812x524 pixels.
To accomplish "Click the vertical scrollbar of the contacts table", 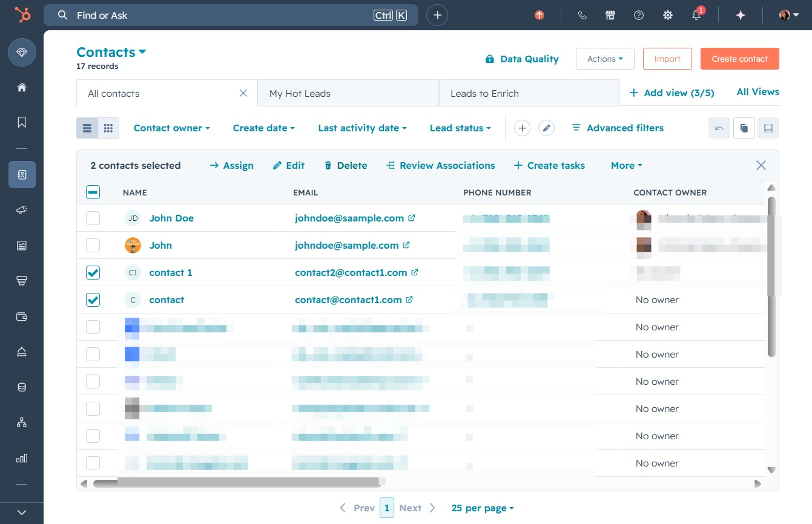I will coord(771,277).
